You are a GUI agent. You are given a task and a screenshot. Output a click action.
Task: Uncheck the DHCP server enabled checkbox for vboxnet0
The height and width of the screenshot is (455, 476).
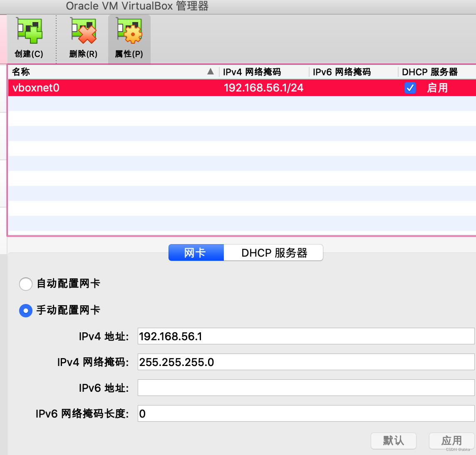pos(410,88)
